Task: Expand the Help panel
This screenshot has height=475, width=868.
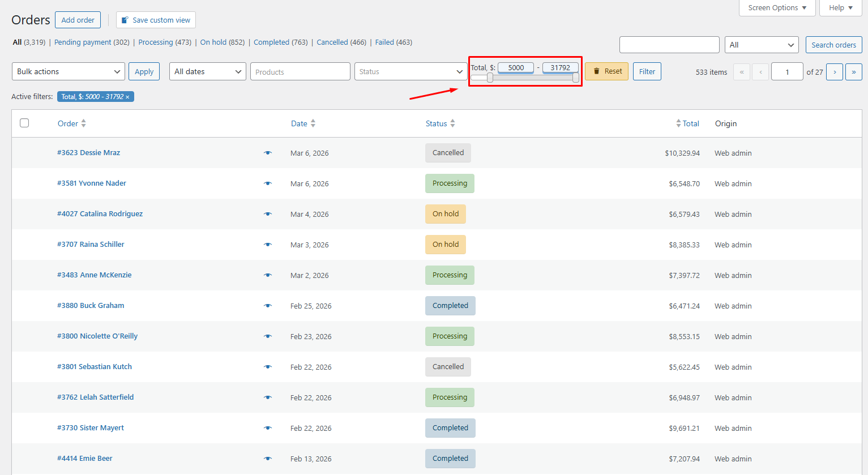Action: tap(841, 7)
